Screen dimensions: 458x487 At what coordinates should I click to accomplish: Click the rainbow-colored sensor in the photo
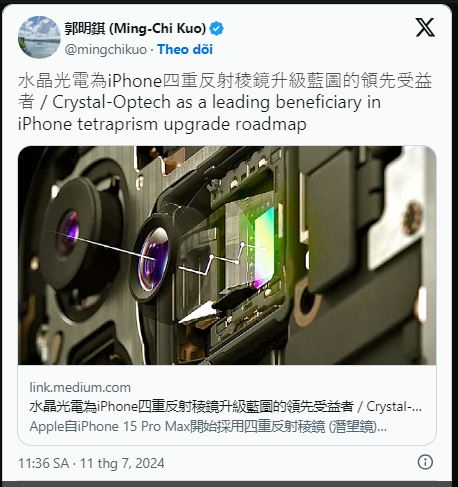pyautogui.click(x=264, y=247)
